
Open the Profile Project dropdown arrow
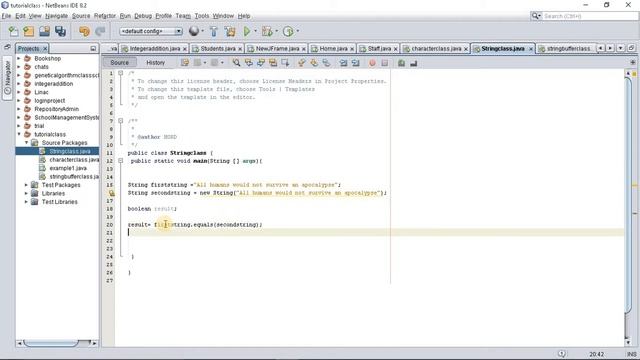pyautogui.click(x=298, y=31)
